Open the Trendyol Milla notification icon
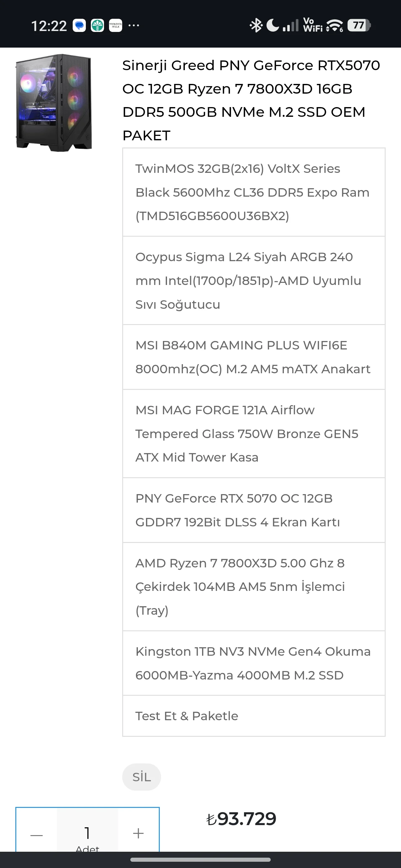This screenshot has height=868, width=401. 115,26
